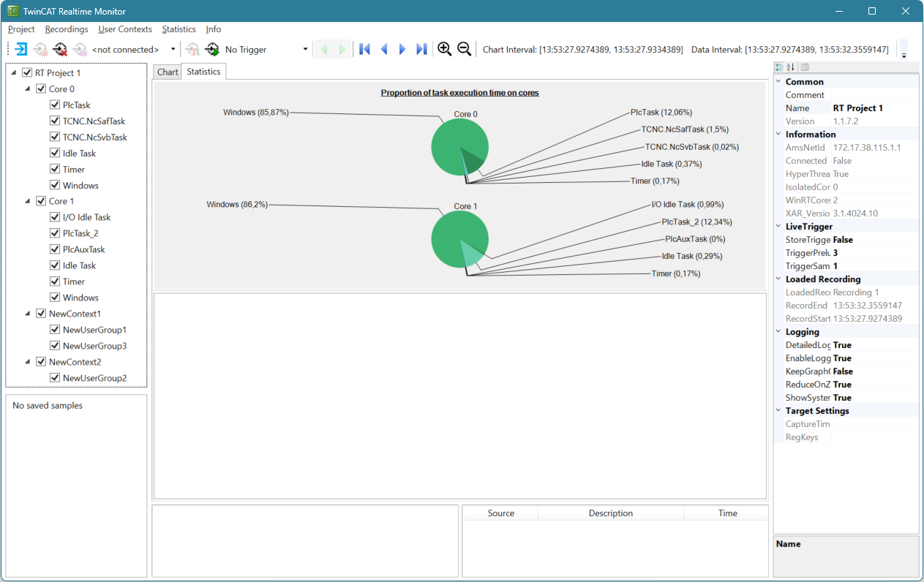Click the greyed chart icon before No Trigger

click(192, 49)
